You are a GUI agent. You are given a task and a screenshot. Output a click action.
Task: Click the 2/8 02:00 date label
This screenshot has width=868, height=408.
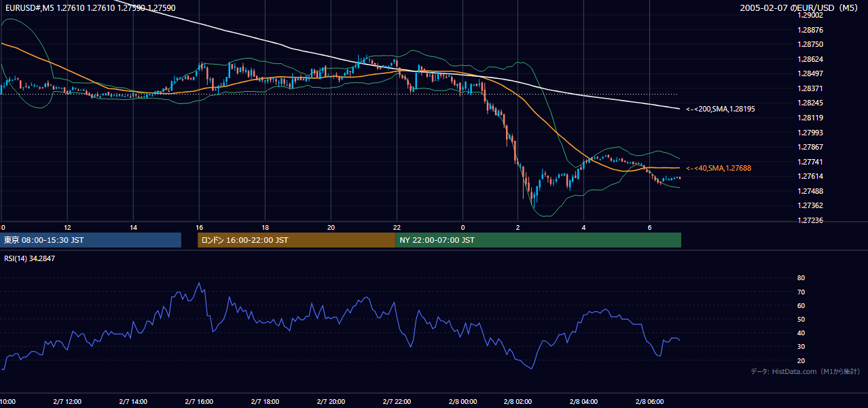click(x=518, y=402)
